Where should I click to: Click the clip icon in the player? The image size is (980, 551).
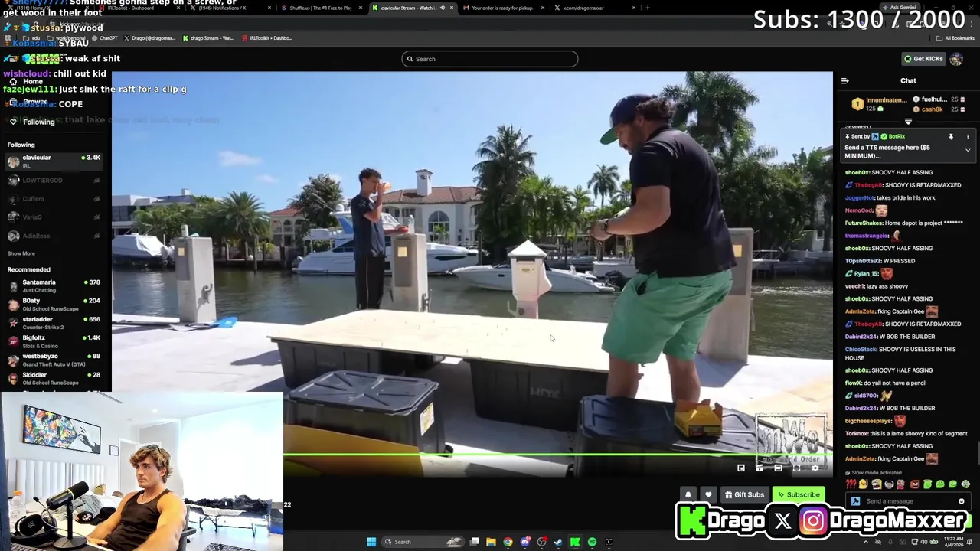pos(759,468)
